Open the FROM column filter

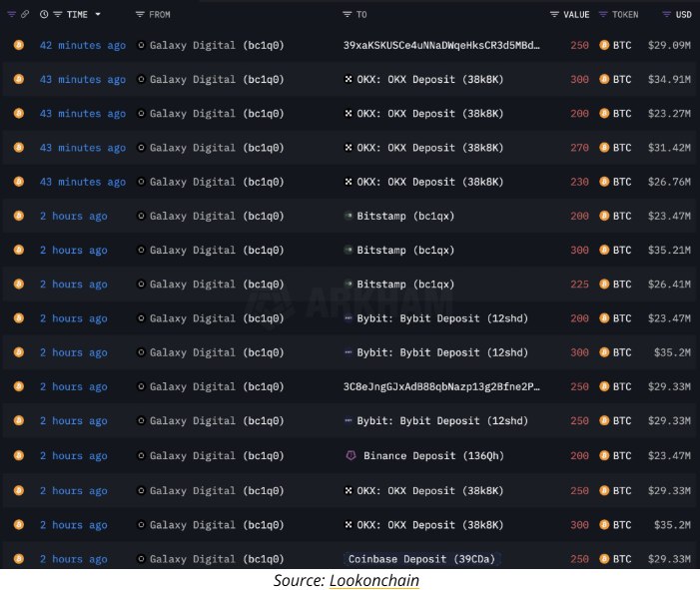[x=140, y=15]
